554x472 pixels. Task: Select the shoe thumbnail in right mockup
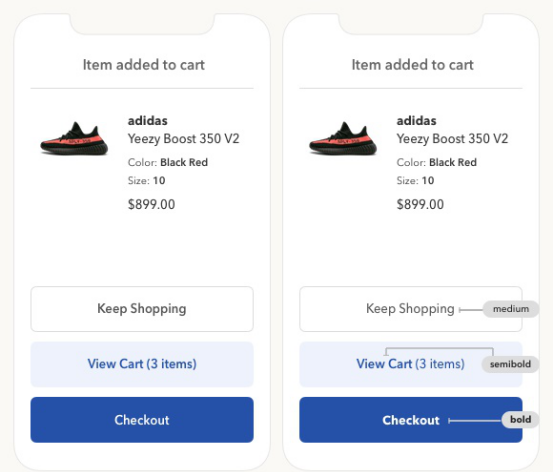click(343, 138)
